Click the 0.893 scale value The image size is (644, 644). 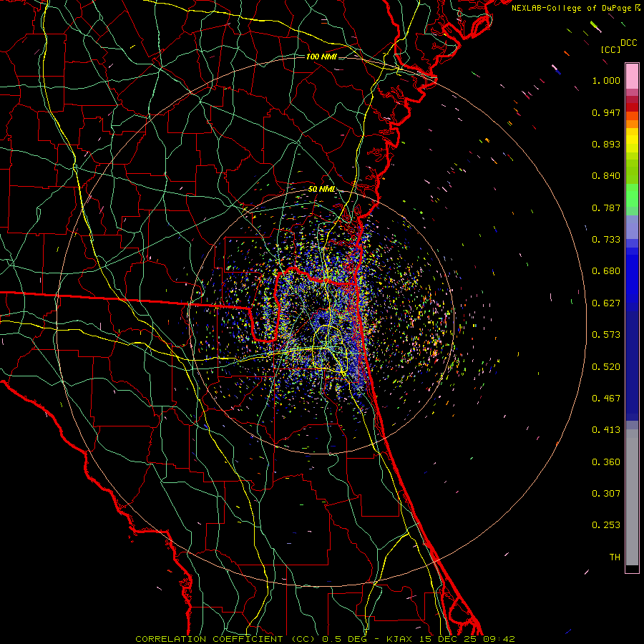[x=606, y=144]
